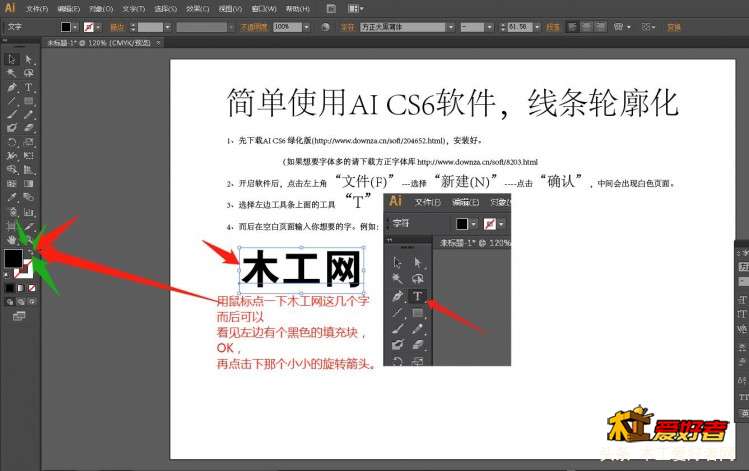Screen dimensions: 749x471
Task: Reset to Default Fill and Stroke
Action: coord(7,273)
